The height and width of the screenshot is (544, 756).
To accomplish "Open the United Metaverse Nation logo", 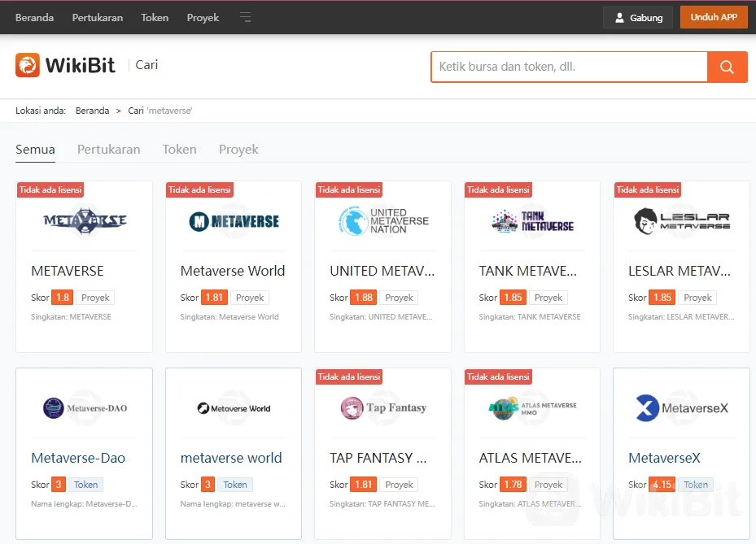I will (382, 220).
